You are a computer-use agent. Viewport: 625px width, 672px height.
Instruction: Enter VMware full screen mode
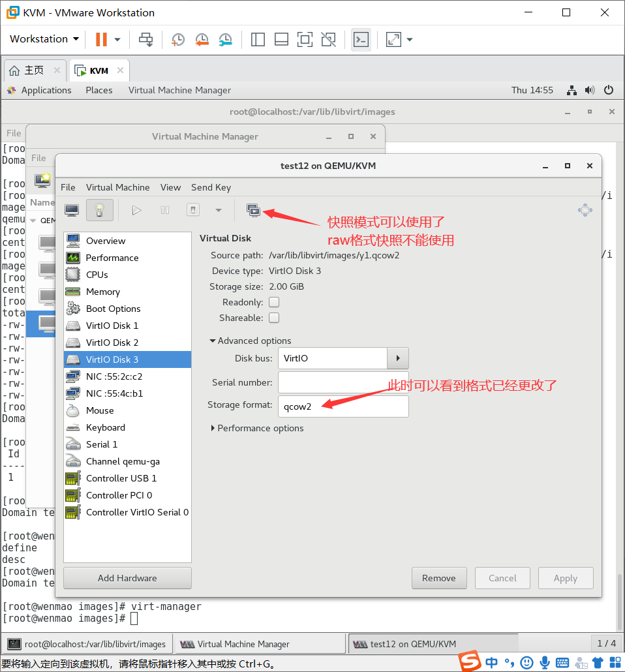point(305,39)
